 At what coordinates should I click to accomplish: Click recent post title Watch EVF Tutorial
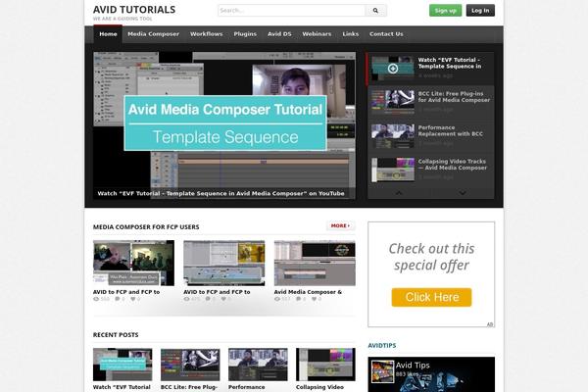pos(122,387)
